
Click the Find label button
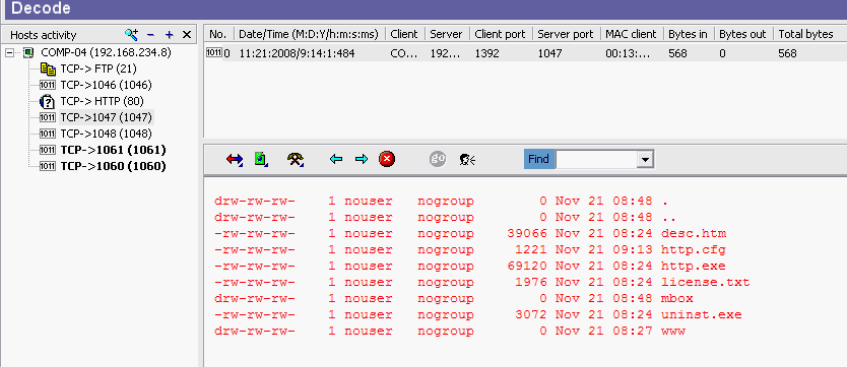(x=539, y=159)
